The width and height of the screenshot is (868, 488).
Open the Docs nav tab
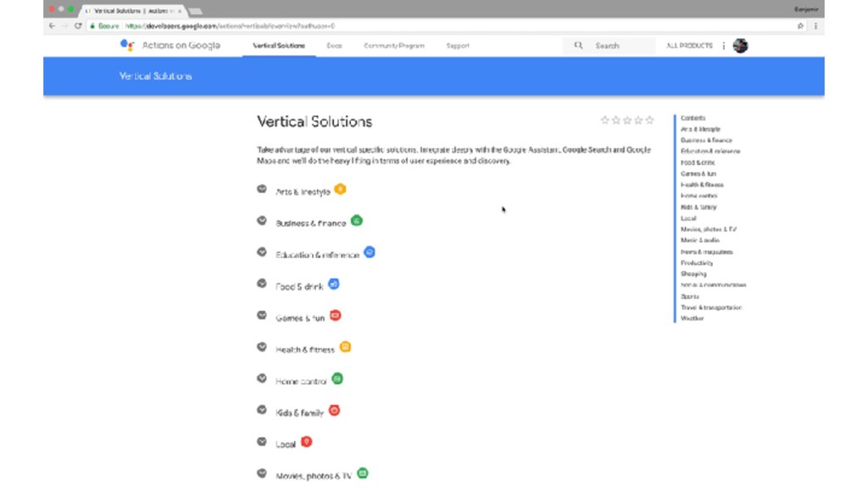coord(334,46)
